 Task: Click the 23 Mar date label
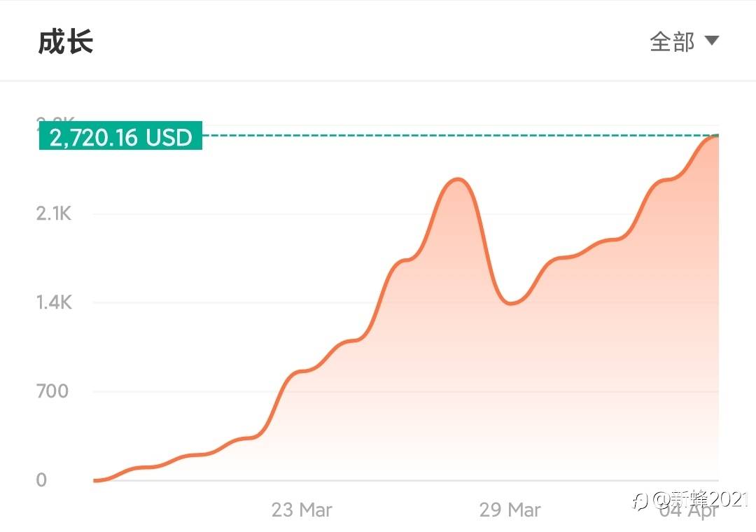coord(302,510)
